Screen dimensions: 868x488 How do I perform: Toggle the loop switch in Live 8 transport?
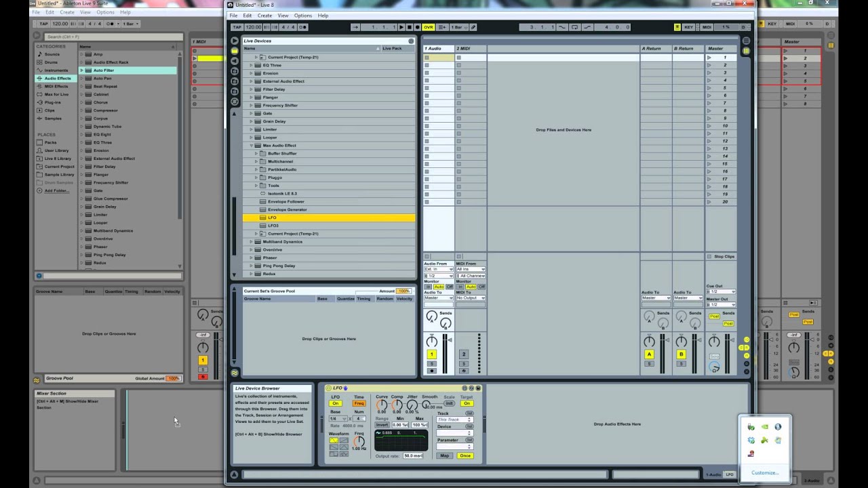coord(575,27)
